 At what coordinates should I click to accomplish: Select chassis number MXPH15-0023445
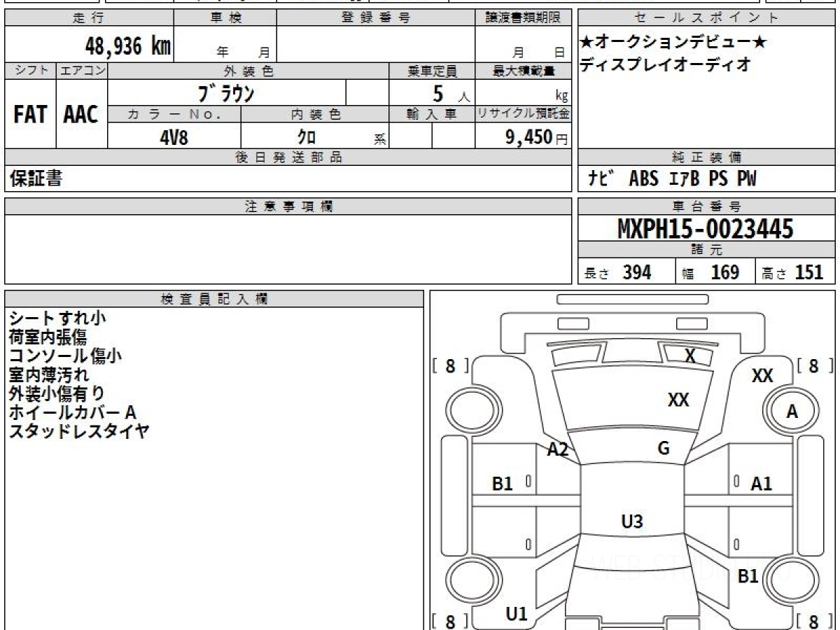click(x=706, y=229)
